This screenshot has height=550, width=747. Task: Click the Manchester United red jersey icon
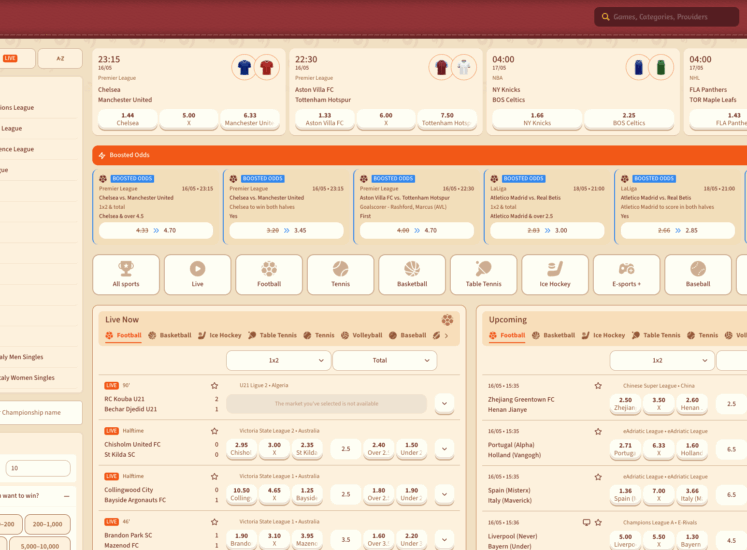coord(266,68)
